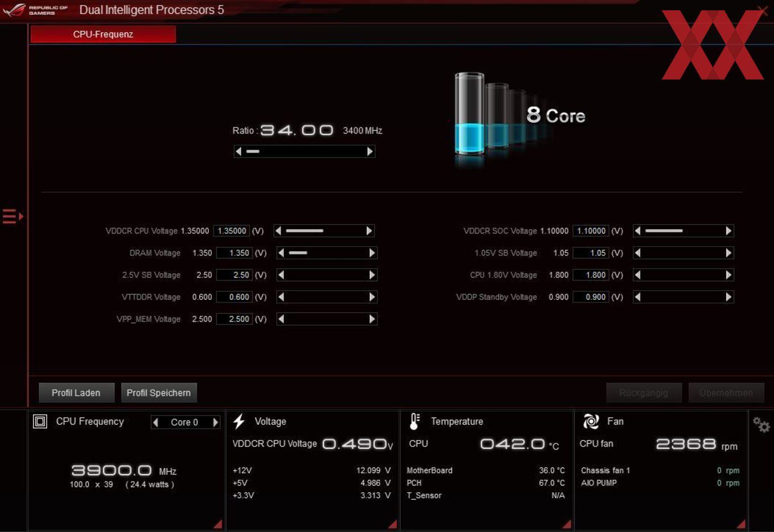Click the 3900.0 MHz frequency readout

coord(124,471)
